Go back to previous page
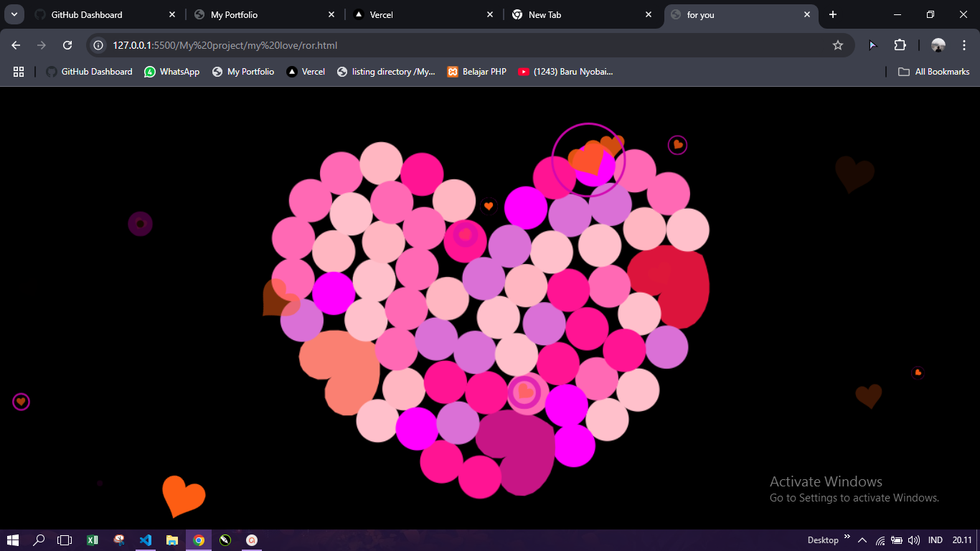Image resolution: width=980 pixels, height=551 pixels. click(16, 45)
